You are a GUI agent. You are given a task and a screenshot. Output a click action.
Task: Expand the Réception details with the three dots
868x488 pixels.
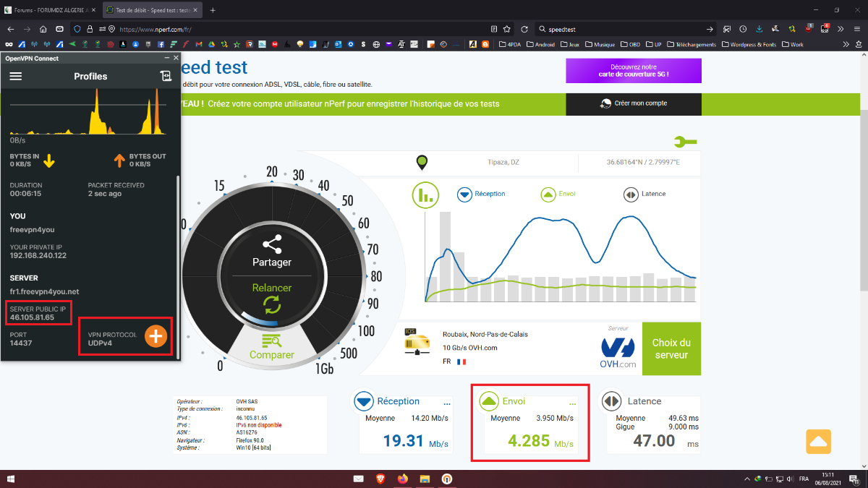[x=446, y=403]
